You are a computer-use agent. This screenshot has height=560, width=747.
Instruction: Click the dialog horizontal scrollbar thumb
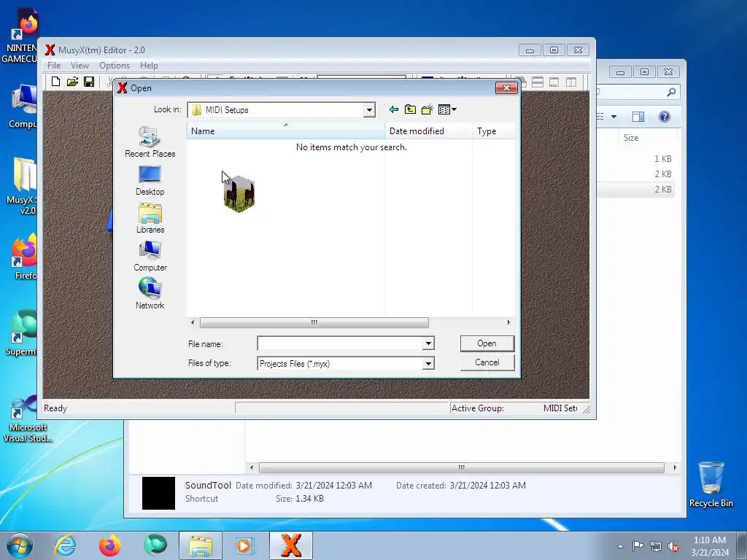(x=314, y=322)
